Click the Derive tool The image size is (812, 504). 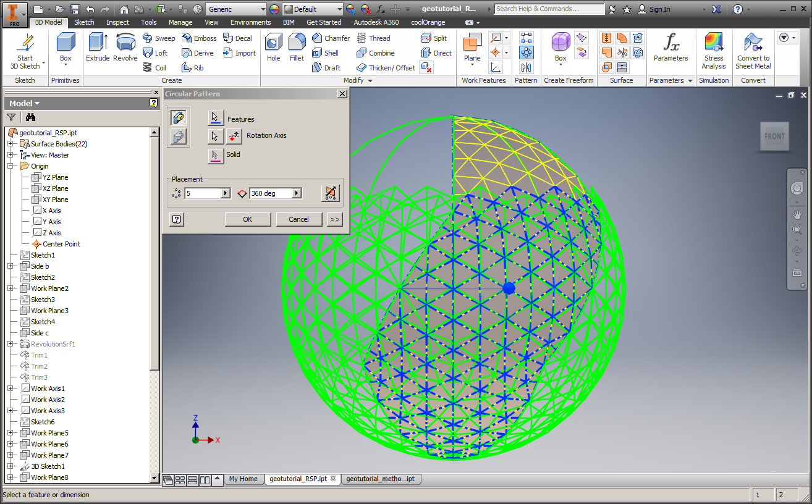[x=198, y=53]
